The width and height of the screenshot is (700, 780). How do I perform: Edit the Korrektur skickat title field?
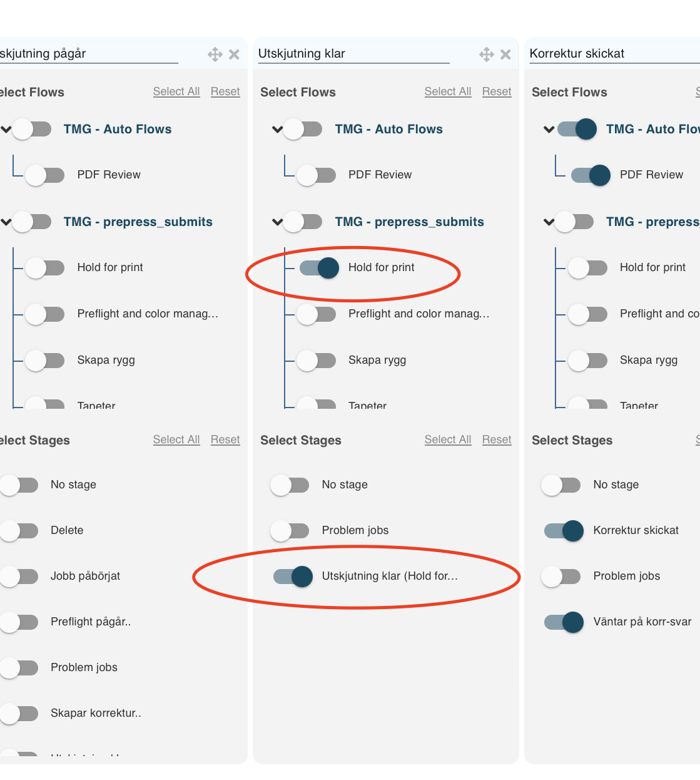coord(614,54)
